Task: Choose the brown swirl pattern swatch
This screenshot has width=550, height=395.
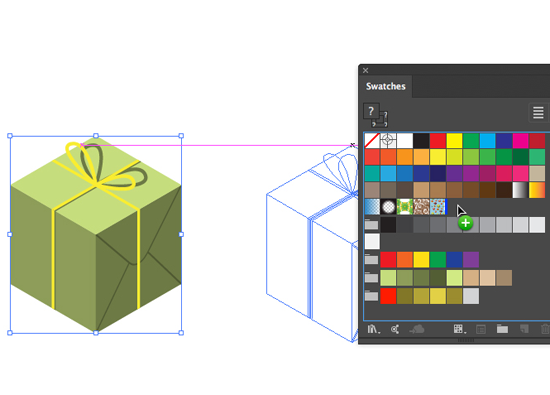Action: tap(421, 207)
